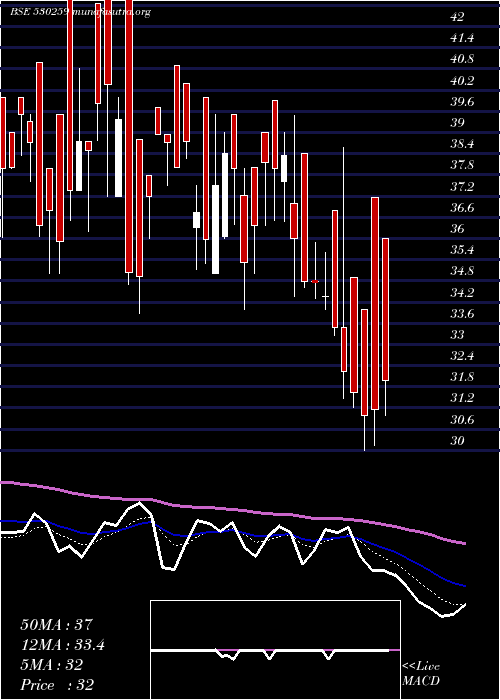Click the price label 34.2
500x700 pixels.
pyautogui.click(x=462, y=293)
